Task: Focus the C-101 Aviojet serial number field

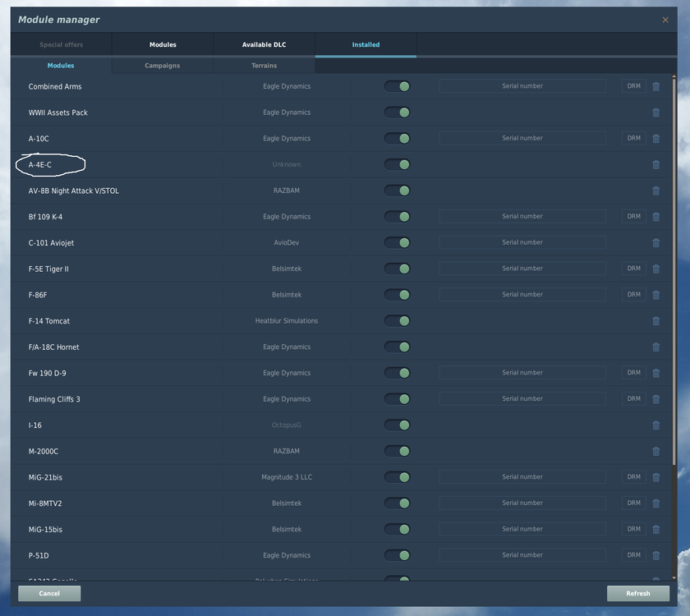Action: click(522, 242)
